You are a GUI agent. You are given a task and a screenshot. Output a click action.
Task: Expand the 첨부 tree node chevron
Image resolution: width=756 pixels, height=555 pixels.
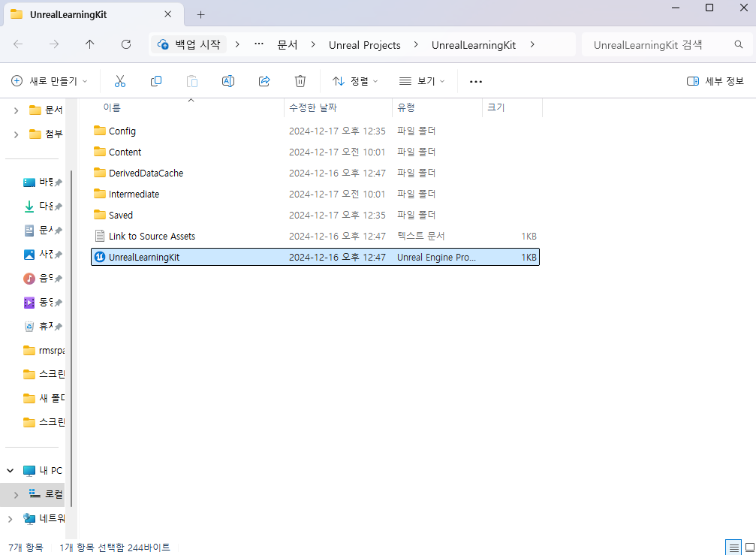pyautogui.click(x=17, y=134)
